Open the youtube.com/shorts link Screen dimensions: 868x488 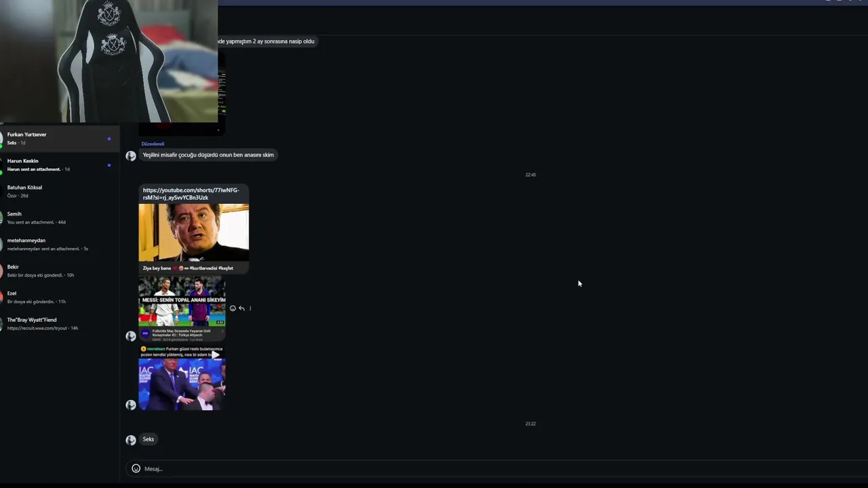pyautogui.click(x=191, y=194)
